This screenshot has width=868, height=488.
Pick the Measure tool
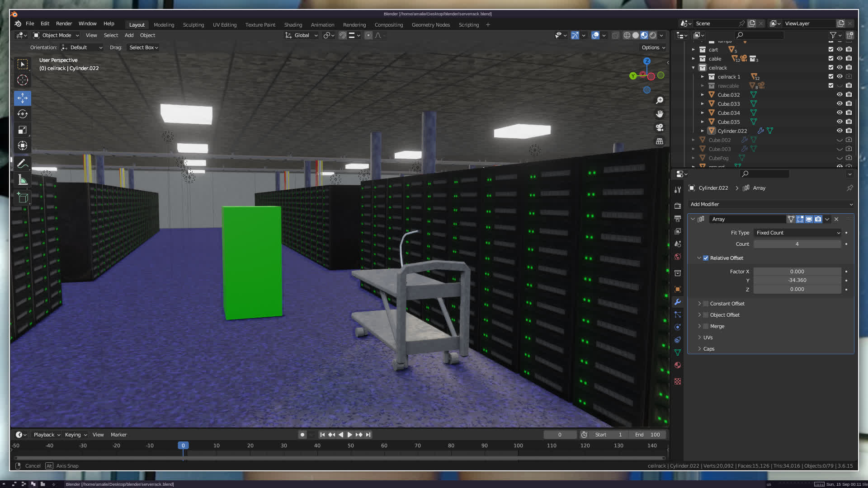[23, 180]
